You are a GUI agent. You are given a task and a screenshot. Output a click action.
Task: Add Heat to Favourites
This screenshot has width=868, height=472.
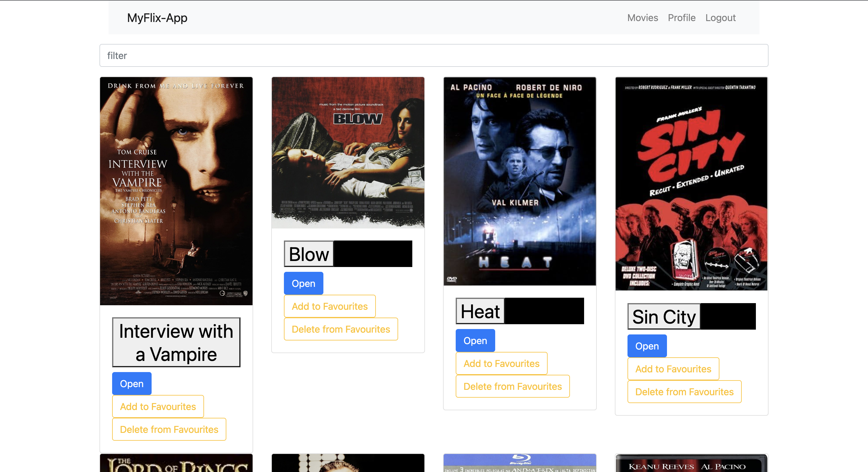[501, 363]
